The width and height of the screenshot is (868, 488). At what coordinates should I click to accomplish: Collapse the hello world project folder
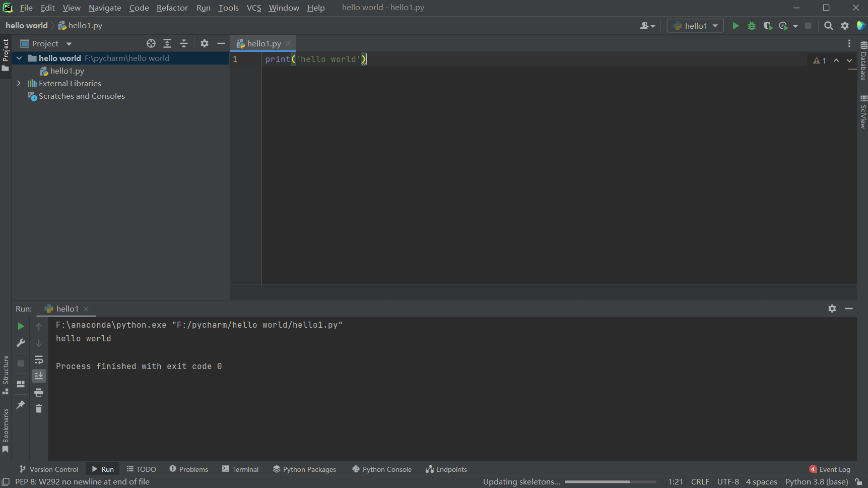coord(19,58)
